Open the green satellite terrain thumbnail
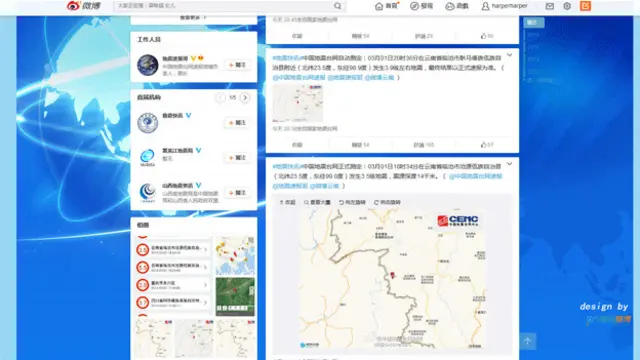The width and height of the screenshot is (640, 360). coord(235,297)
